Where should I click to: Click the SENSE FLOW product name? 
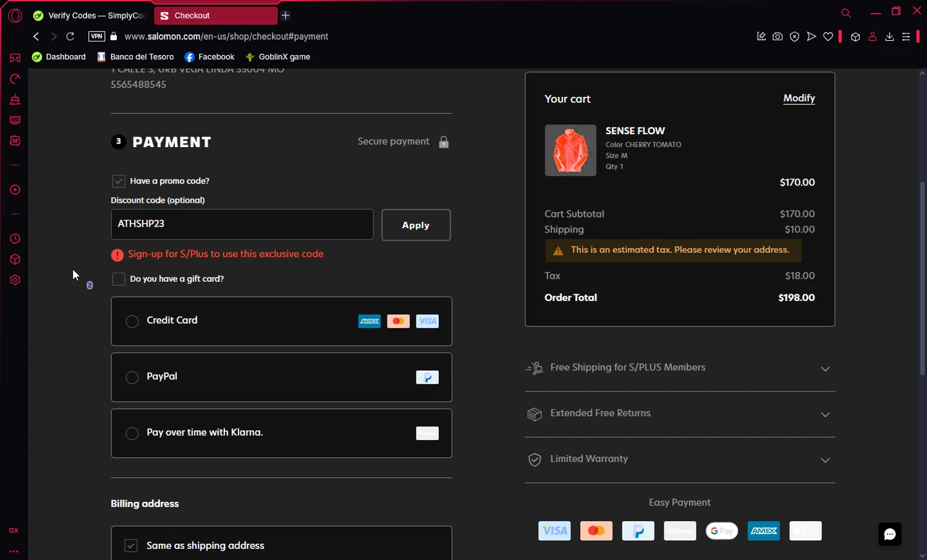pos(635,131)
